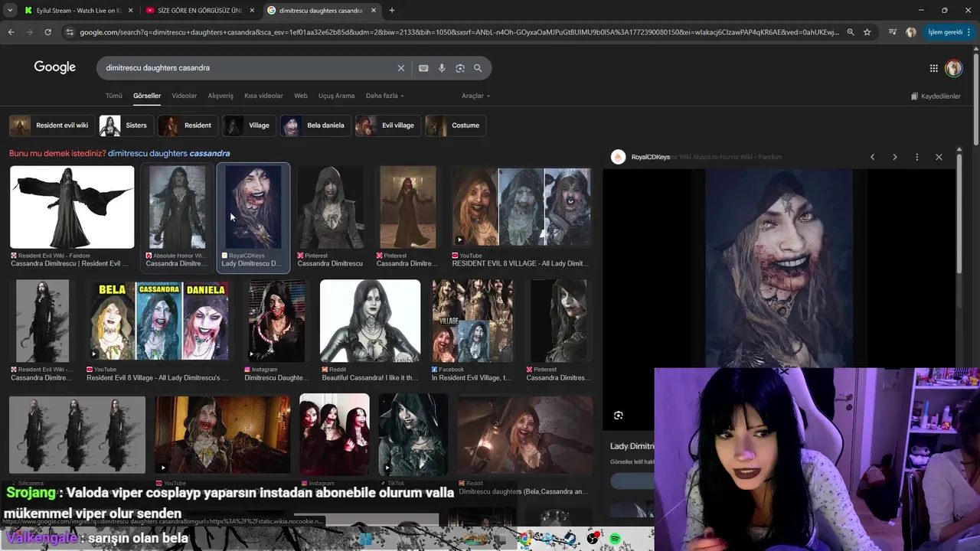Open the white-background Cassandra Fandom thumbnail
980x551 pixels.
[72, 207]
